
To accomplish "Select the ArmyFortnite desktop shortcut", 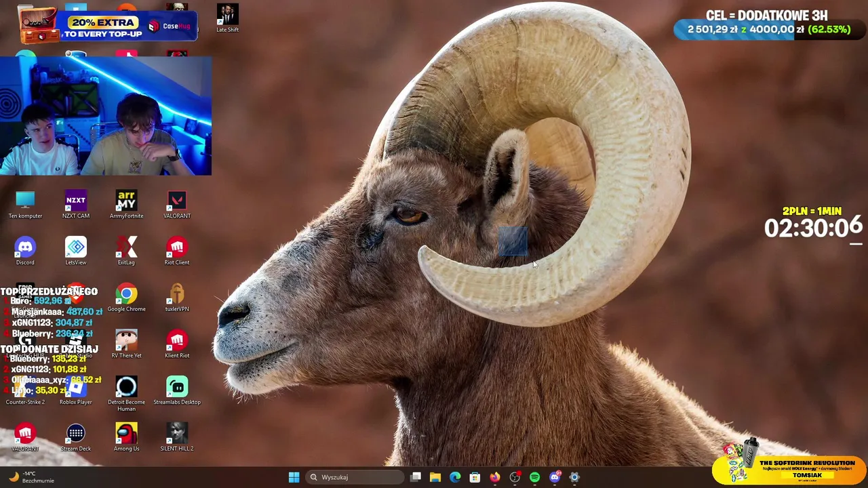I will coord(126,205).
